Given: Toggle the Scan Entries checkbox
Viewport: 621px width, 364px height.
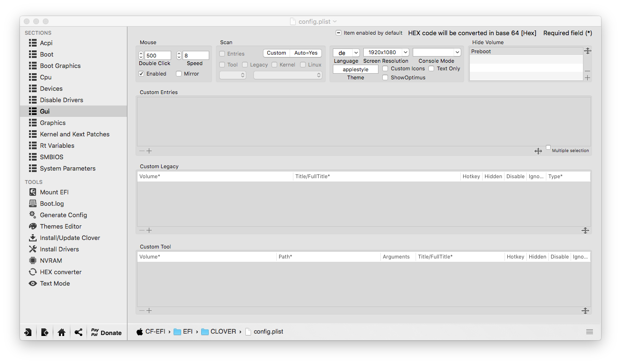Looking at the screenshot, I should [x=222, y=54].
